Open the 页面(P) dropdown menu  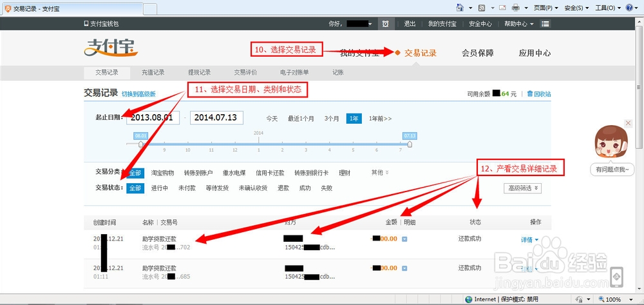tap(546, 8)
